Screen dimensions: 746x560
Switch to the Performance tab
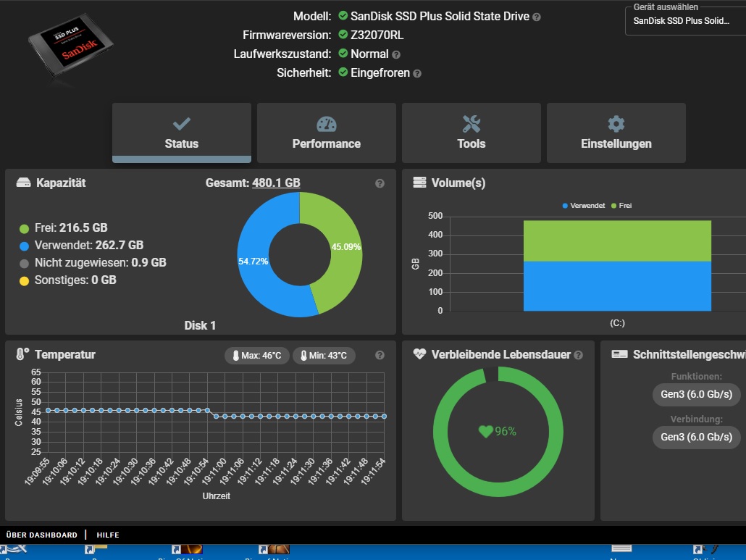point(327,133)
